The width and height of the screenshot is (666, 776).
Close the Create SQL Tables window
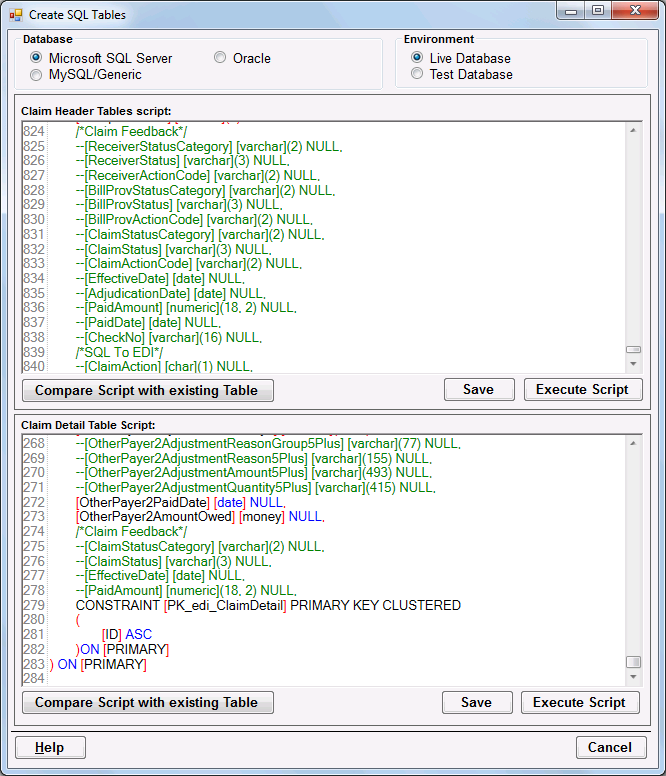coord(635,11)
